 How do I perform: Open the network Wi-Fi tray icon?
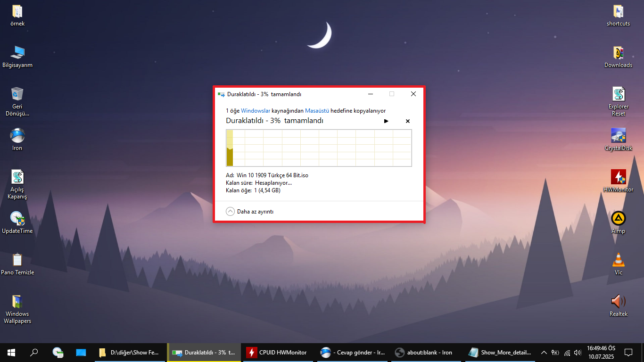click(567, 352)
